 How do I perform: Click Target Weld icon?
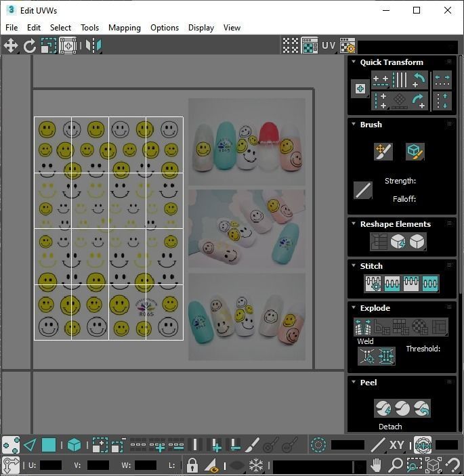pyautogui.click(x=367, y=356)
